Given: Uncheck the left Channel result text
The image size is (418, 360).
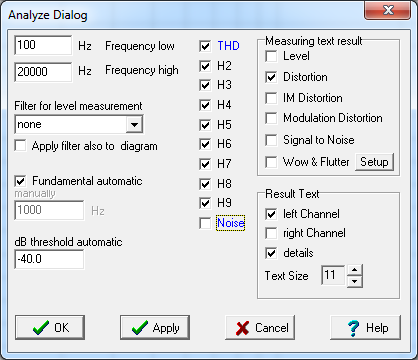Looking at the screenshot, I should pos(271,214).
